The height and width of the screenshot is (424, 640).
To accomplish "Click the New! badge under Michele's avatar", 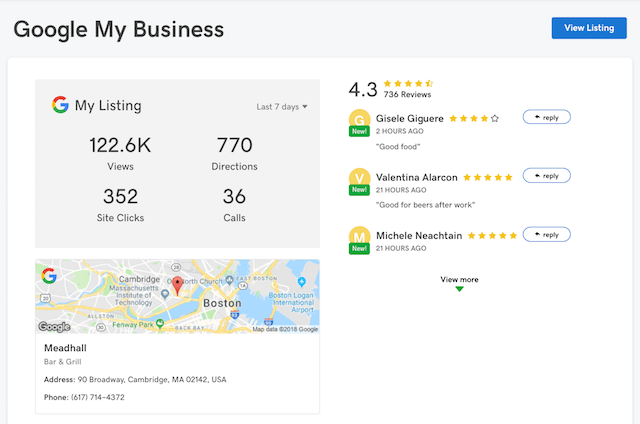I will coord(359,249).
